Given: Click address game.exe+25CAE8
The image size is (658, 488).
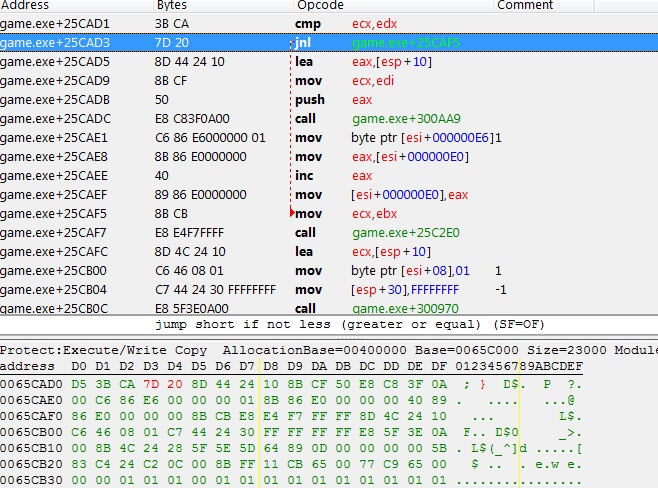Looking at the screenshot, I should coord(54,157).
